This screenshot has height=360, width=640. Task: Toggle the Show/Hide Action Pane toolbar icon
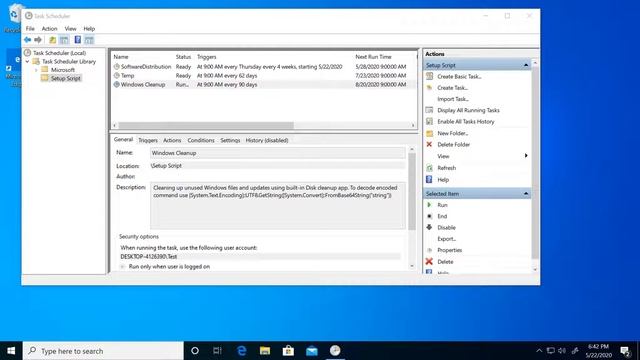point(89,40)
